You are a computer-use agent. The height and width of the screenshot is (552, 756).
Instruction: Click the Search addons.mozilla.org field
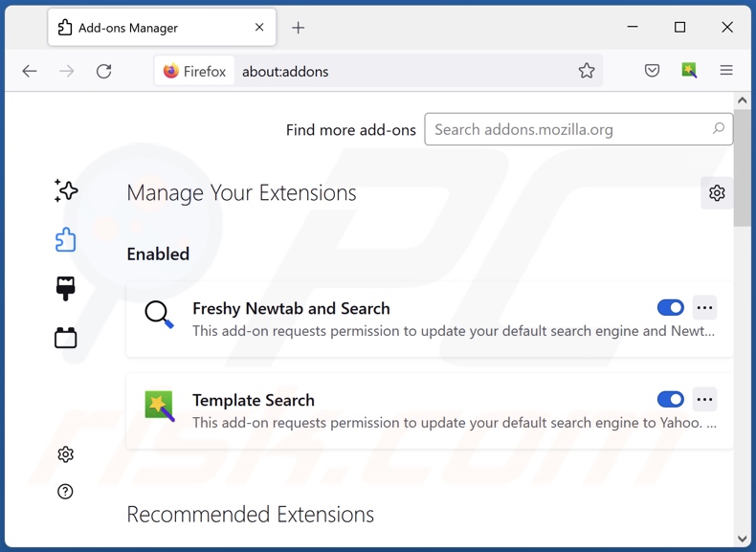pos(570,129)
